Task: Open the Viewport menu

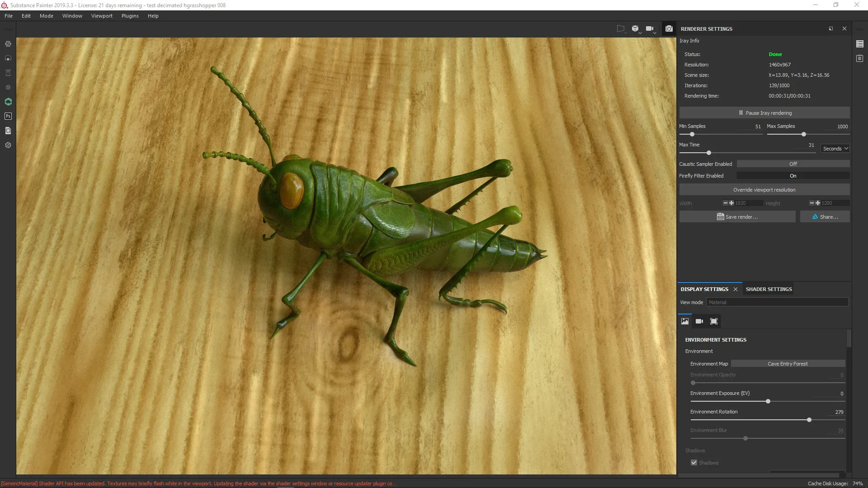Action: 102,15
